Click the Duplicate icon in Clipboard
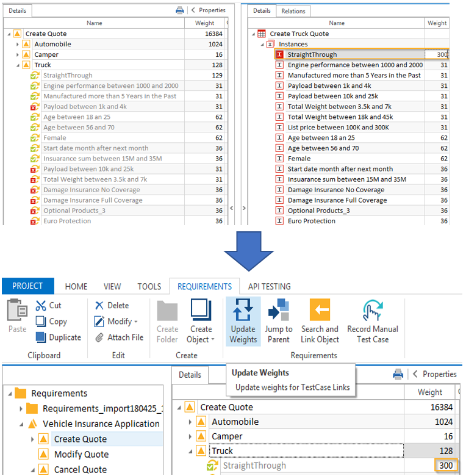This screenshot has width=466, height=476. pyautogui.click(x=41, y=337)
